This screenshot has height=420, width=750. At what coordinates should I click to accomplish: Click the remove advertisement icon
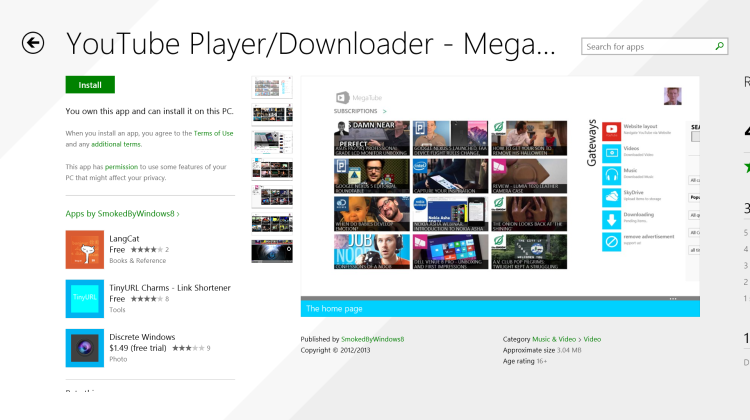click(x=611, y=242)
